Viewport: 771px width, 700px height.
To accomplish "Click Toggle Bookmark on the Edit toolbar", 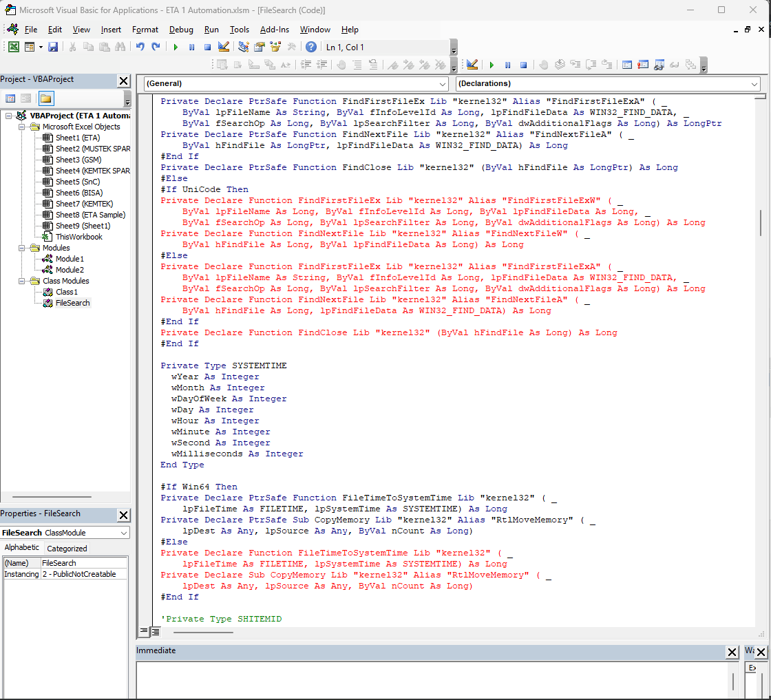I will tap(393, 65).
